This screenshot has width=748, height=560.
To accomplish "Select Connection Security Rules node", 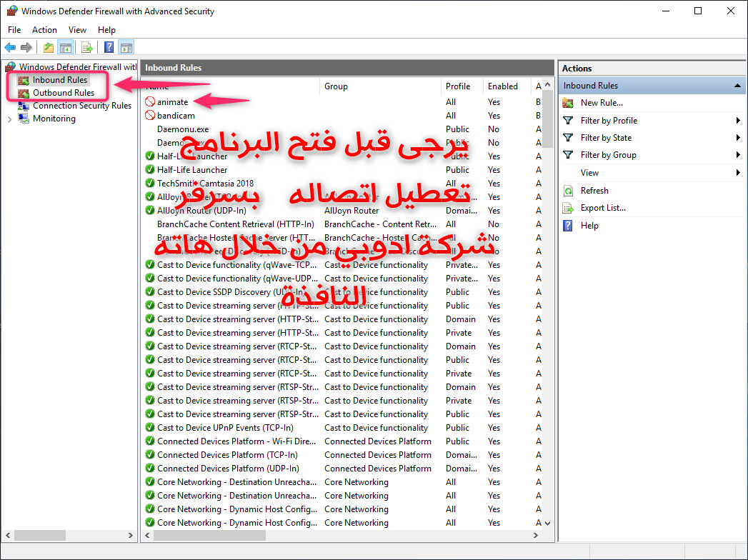I will pyautogui.click(x=81, y=106).
